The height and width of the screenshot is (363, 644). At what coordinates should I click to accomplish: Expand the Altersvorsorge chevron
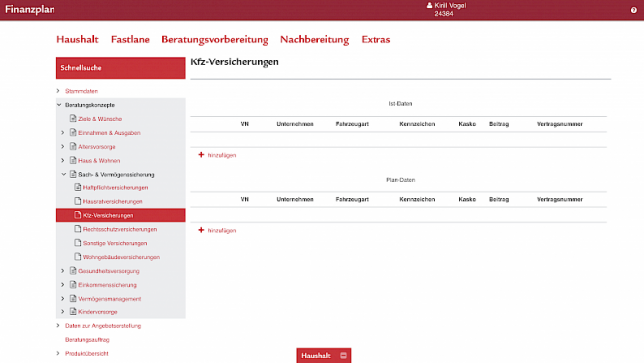(62, 146)
